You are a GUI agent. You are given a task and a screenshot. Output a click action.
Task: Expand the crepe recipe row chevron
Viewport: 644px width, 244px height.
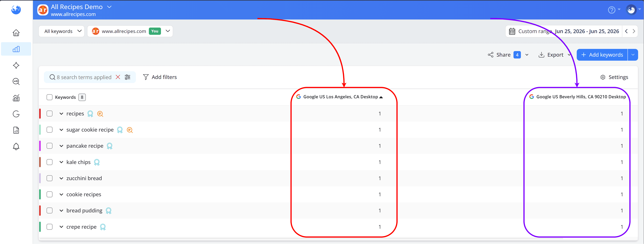[x=61, y=227]
